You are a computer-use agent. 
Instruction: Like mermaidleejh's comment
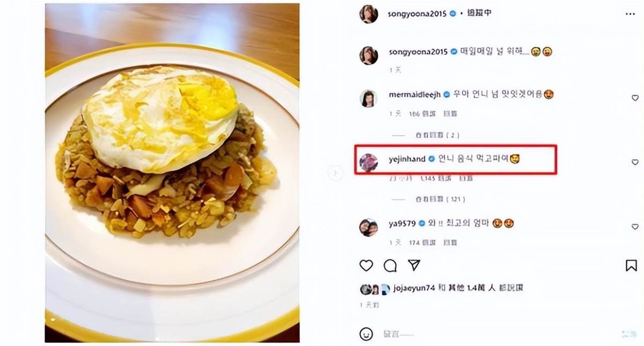pos(635,98)
